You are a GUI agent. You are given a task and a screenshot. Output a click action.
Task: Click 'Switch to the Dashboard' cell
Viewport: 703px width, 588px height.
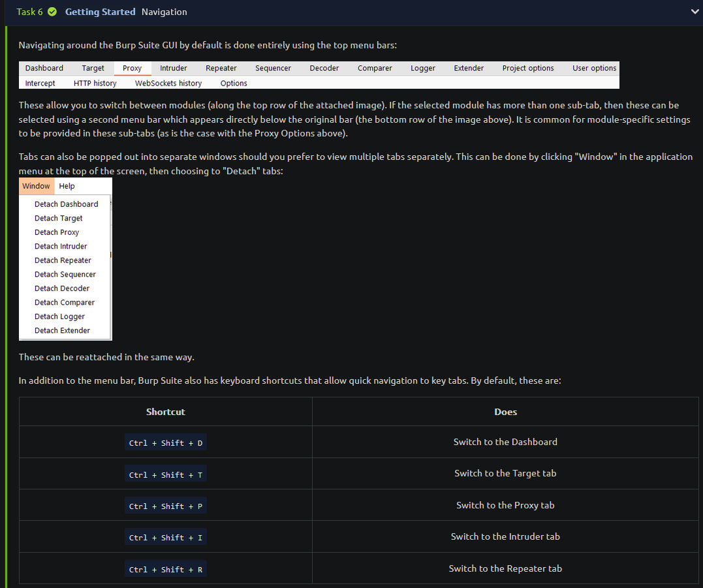click(505, 442)
